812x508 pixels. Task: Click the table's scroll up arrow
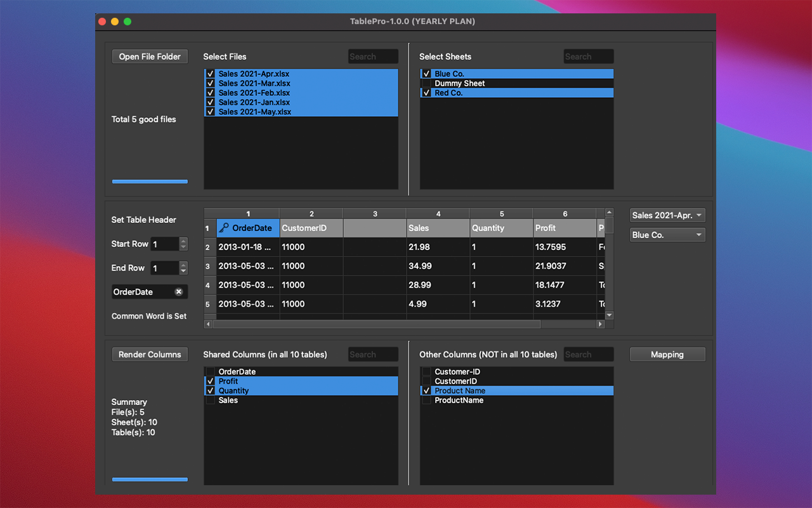coord(610,213)
